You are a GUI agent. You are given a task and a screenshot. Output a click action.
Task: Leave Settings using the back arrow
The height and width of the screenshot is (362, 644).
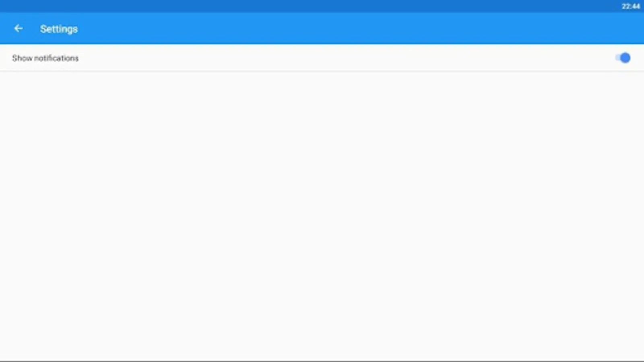(x=18, y=29)
